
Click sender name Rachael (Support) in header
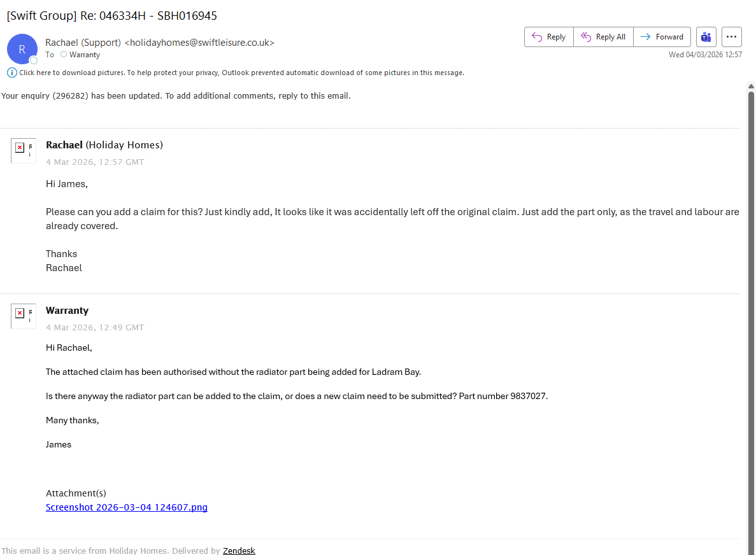pyautogui.click(x=83, y=43)
